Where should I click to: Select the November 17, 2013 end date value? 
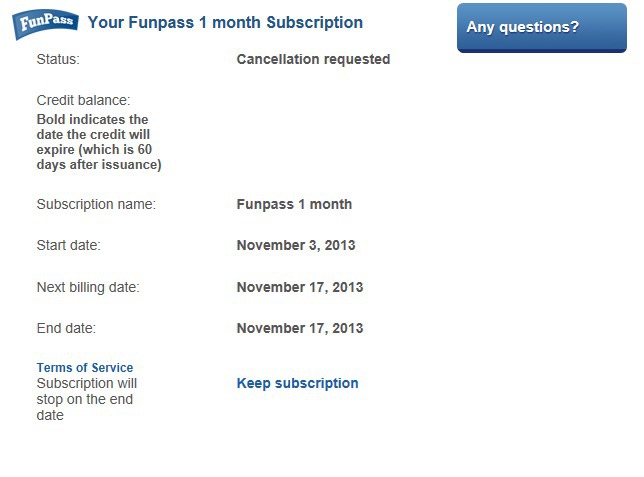pos(300,328)
